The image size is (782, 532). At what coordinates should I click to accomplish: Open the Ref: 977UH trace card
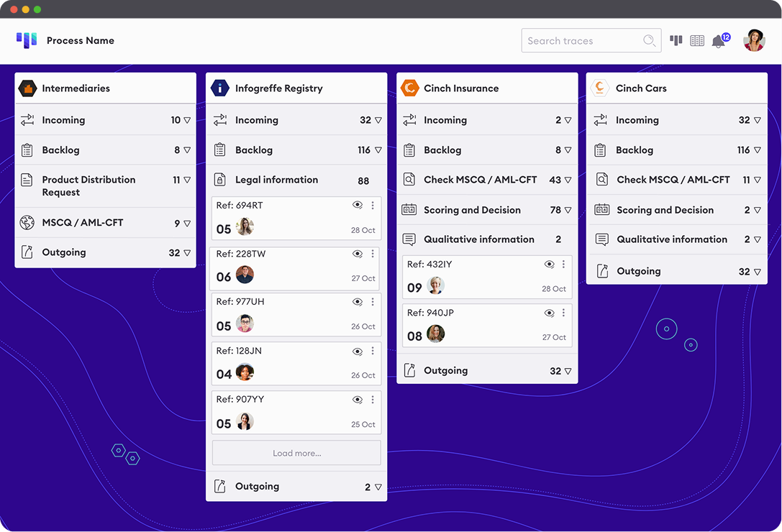(x=296, y=315)
